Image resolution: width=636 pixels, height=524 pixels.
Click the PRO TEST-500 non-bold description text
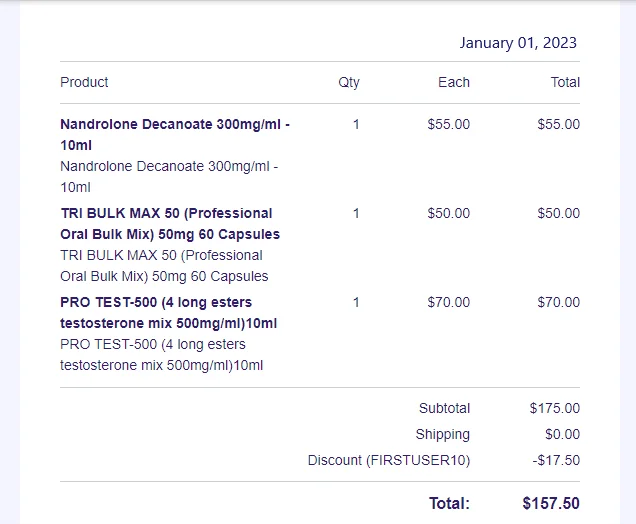pos(161,354)
